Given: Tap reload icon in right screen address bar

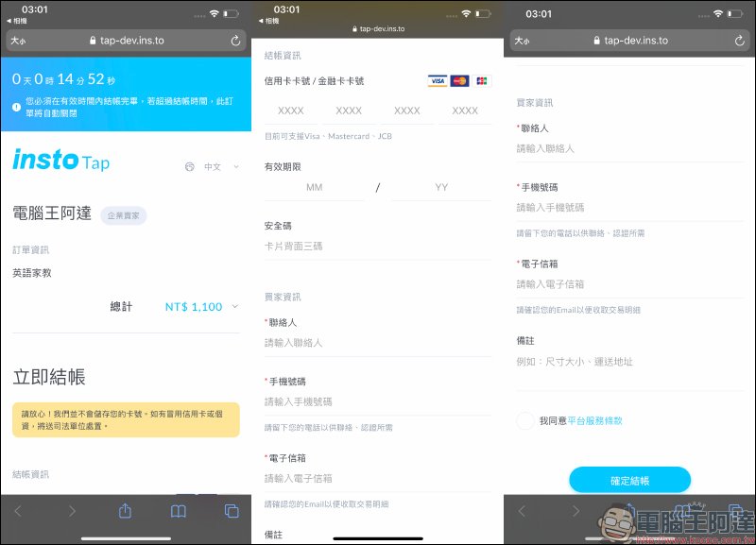Looking at the screenshot, I should 740,41.
